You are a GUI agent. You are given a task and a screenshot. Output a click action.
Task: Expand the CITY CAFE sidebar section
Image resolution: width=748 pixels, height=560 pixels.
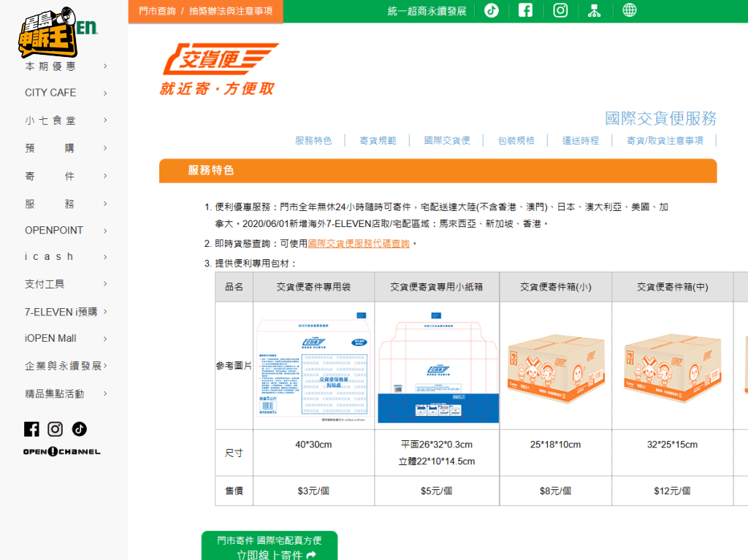click(x=50, y=93)
